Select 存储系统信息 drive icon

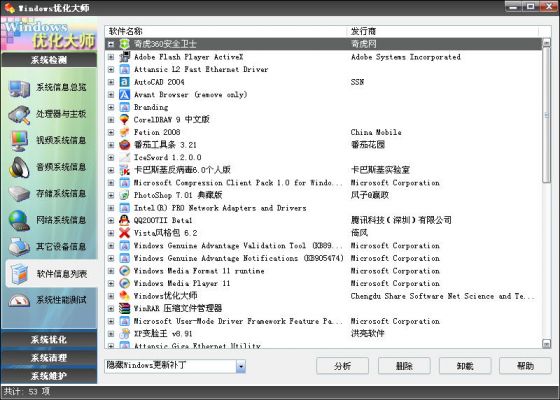coord(19,194)
